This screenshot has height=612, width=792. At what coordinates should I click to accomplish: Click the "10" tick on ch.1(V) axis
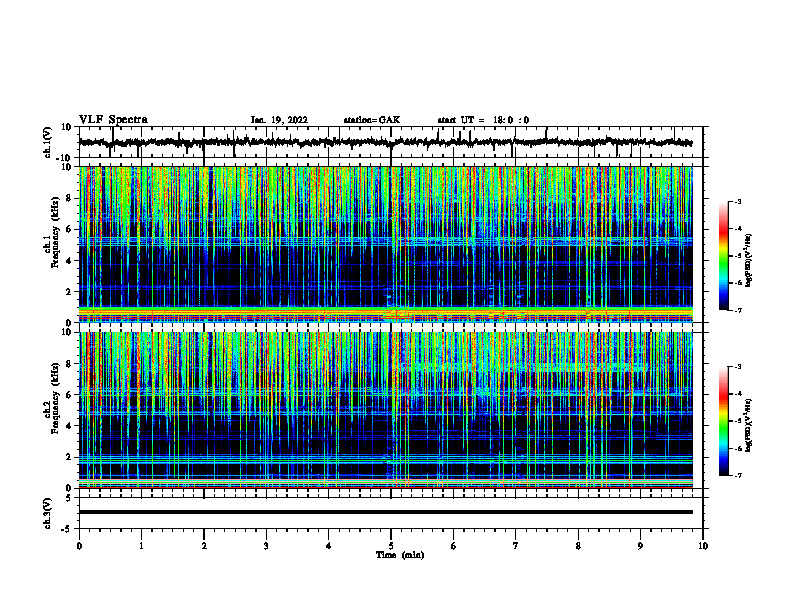(68, 127)
